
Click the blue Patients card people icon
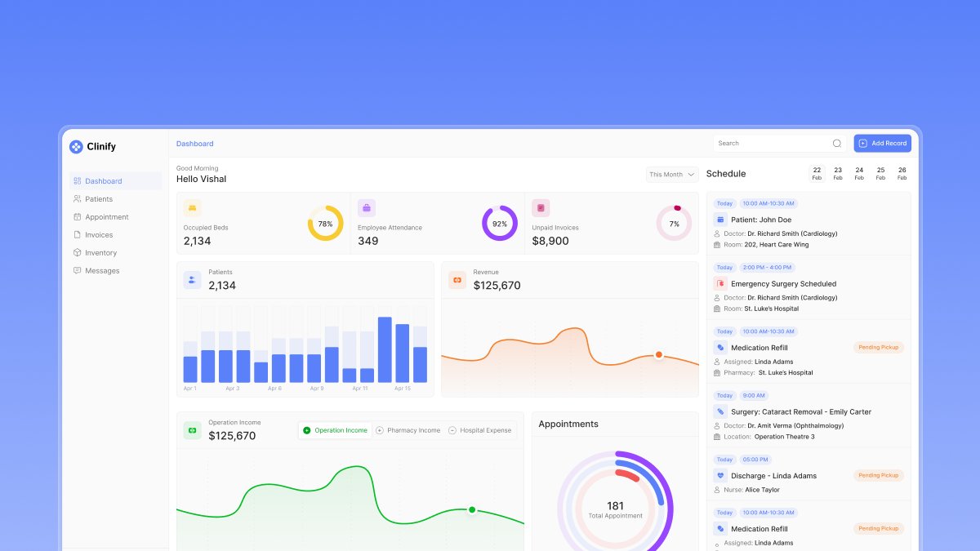(192, 280)
